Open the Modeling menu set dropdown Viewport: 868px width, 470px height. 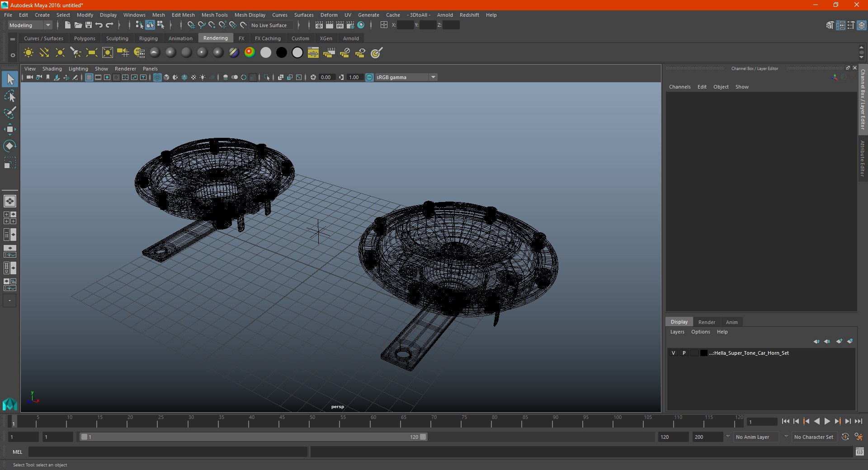30,25
